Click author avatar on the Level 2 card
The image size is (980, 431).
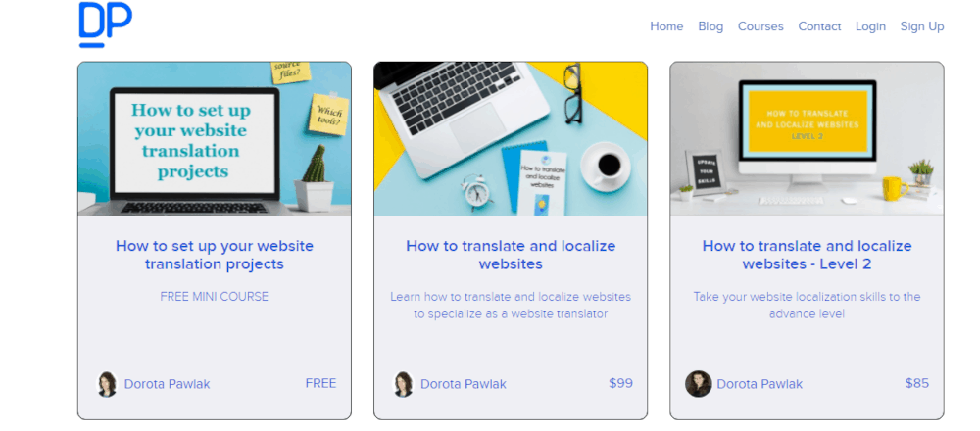click(698, 384)
